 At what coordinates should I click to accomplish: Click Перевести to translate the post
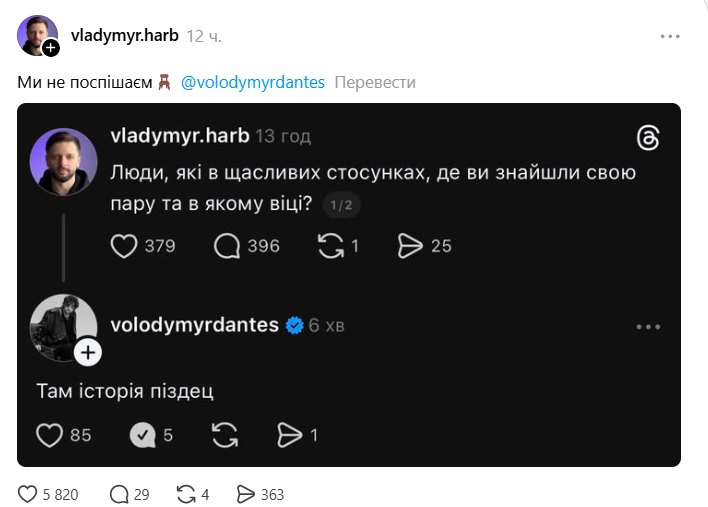click(x=375, y=83)
